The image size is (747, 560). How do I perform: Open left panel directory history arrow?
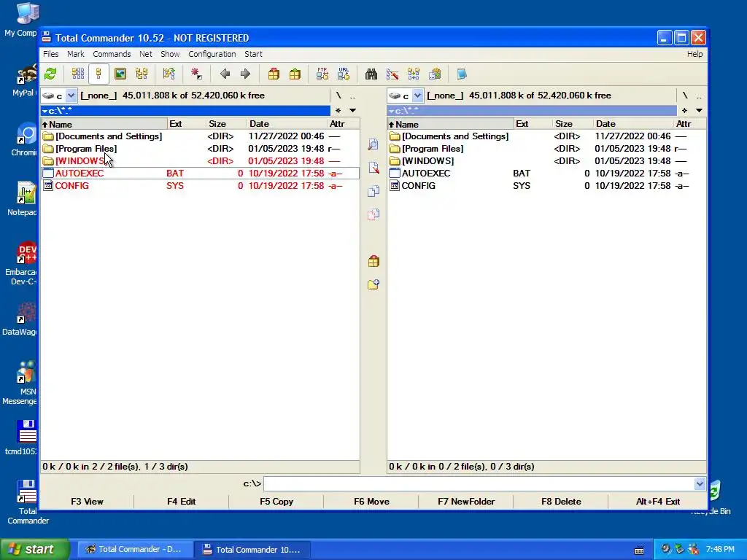click(352, 111)
